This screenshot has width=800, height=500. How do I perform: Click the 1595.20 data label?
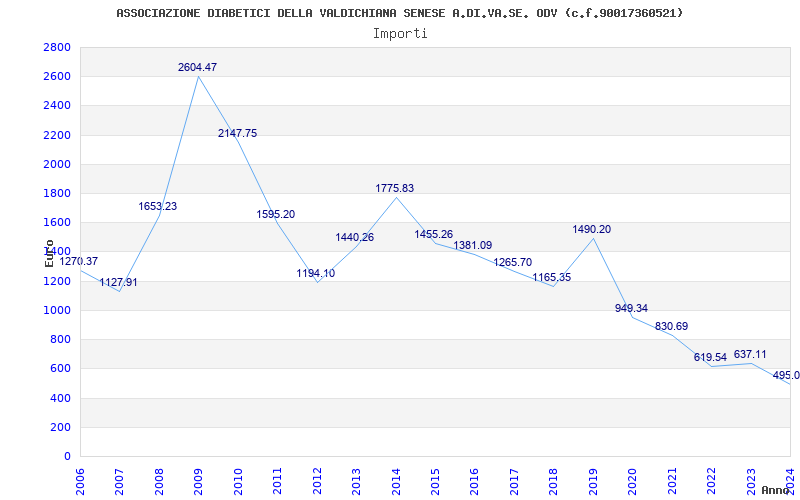point(276,214)
